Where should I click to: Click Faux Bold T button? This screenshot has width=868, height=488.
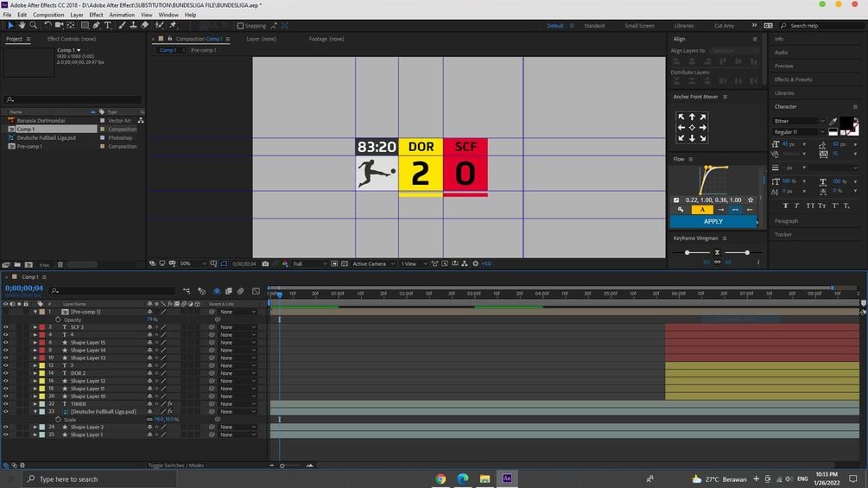(x=785, y=206)
